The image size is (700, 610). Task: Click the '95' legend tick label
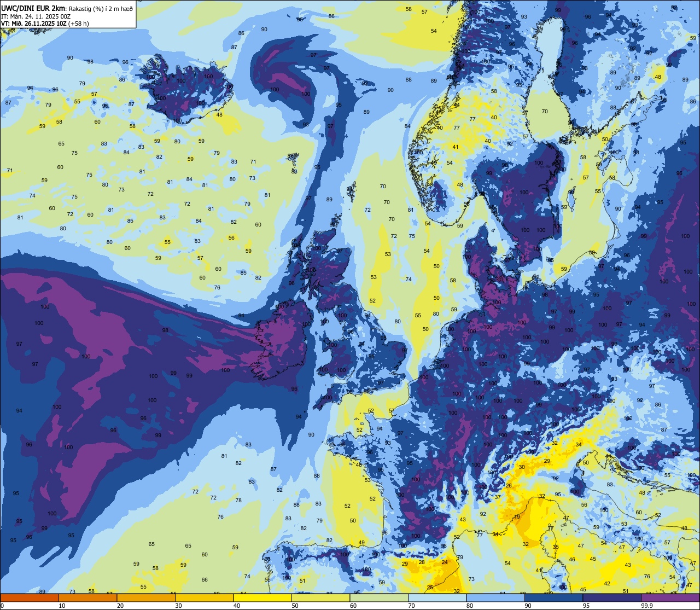(586, 606)
